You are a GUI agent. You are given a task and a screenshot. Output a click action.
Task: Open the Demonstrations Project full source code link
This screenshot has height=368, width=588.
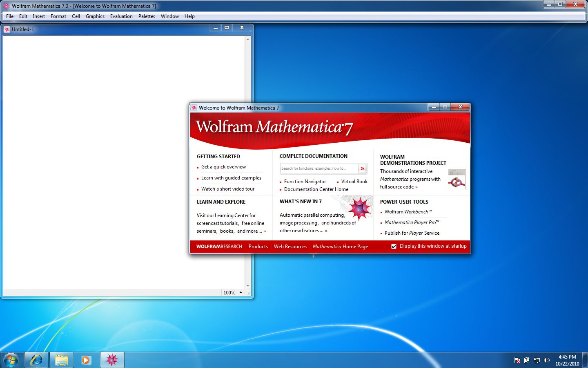pos(399,187)
